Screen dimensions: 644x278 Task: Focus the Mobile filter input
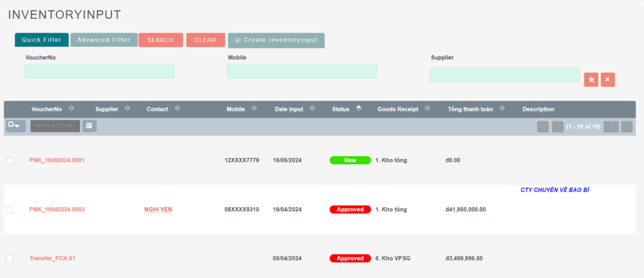point(302,71)
